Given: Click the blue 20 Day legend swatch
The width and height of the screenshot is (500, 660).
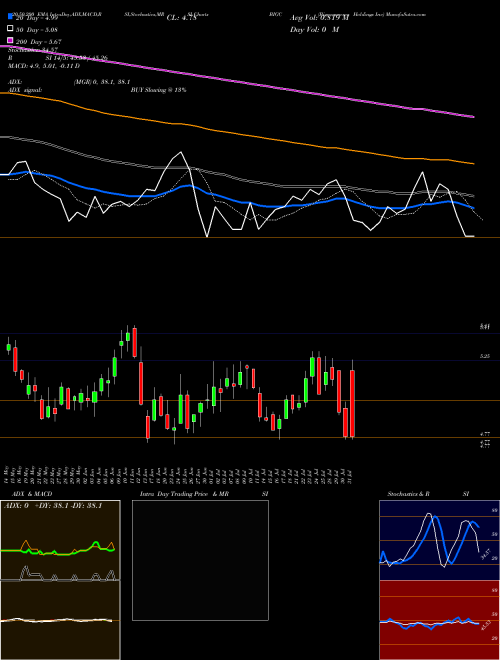Looking at the screenshot, I should [10, 17].
